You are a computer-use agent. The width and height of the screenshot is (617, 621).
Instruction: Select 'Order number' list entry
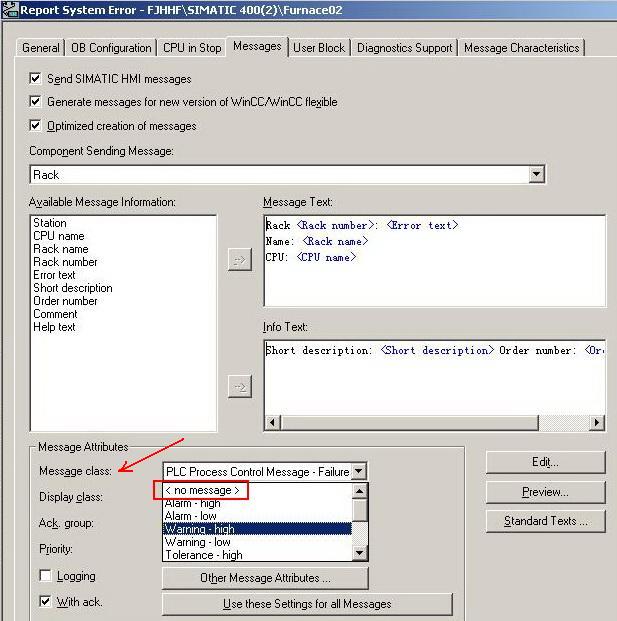coord(65,301)
